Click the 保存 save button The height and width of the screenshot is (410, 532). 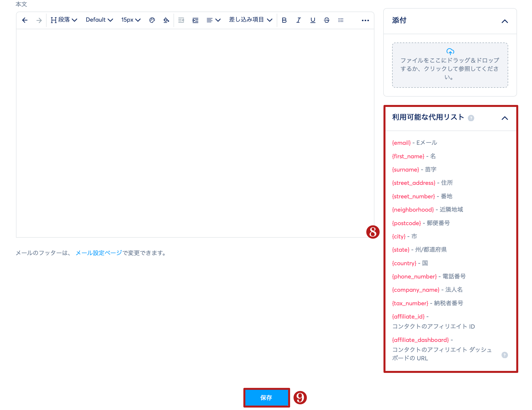tap(266, 397)
